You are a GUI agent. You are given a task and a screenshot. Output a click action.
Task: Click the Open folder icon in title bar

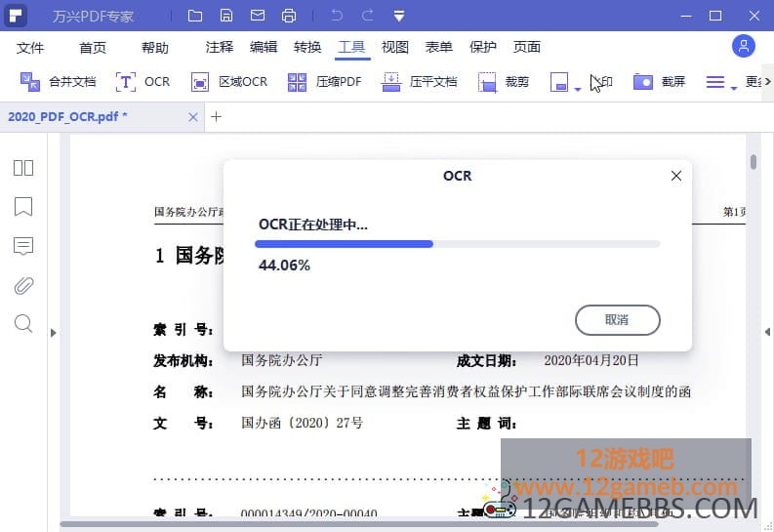click(195, 16)
